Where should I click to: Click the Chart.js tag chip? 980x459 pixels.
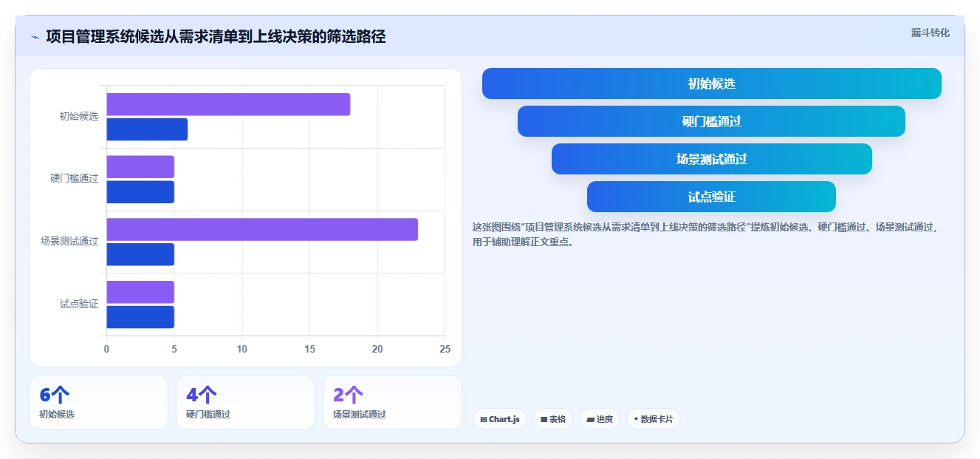[500, 419]
